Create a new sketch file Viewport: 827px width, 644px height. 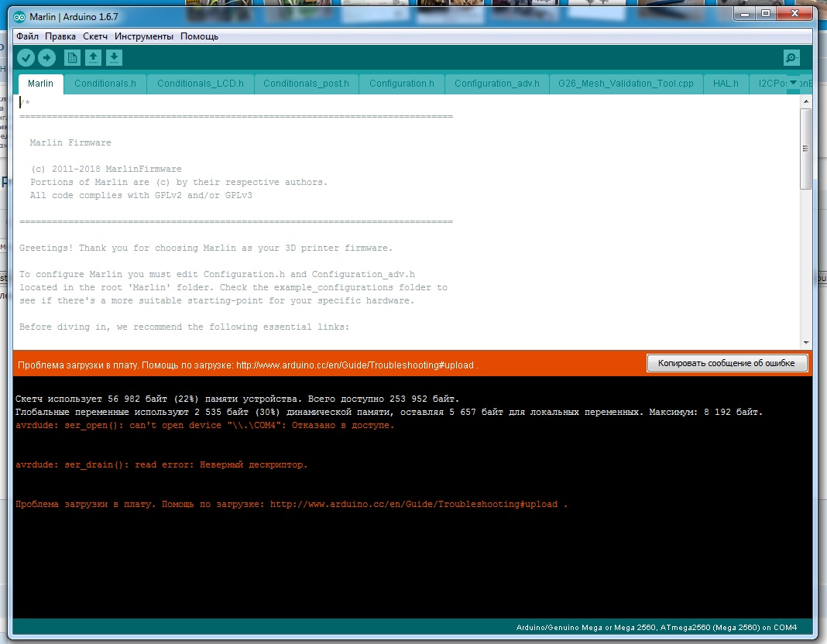tap(72, 57)
